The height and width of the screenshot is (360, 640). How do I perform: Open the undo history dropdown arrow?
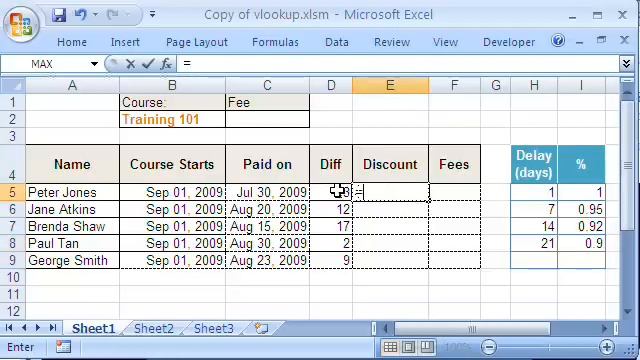[95, 15]
